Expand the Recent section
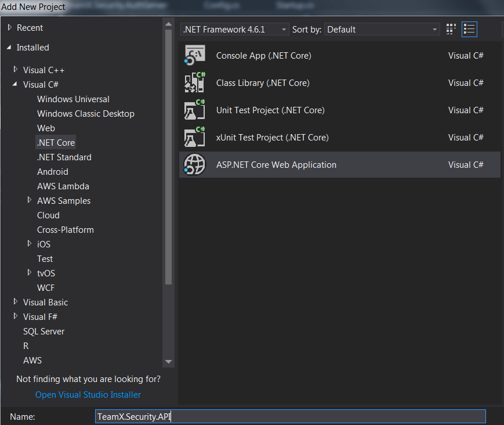Screen dimensions: 504x425 pyautogui.click(x=9, y=27)
